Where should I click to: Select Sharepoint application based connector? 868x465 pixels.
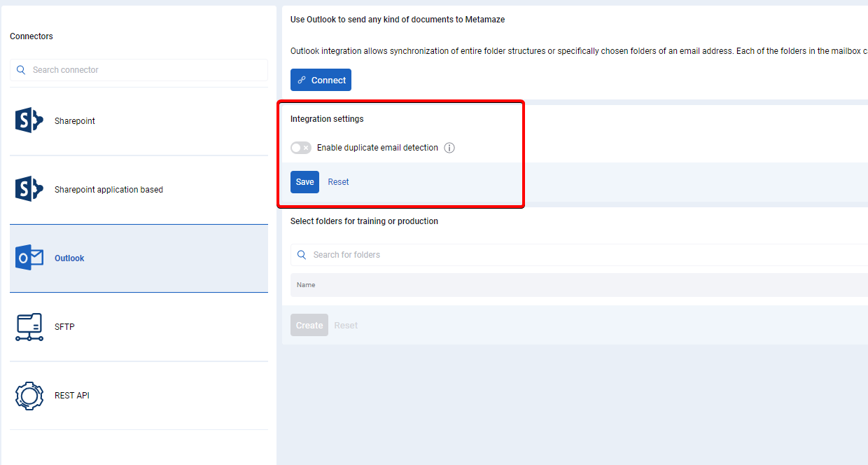pyautogui.click(x=139, y=190)
